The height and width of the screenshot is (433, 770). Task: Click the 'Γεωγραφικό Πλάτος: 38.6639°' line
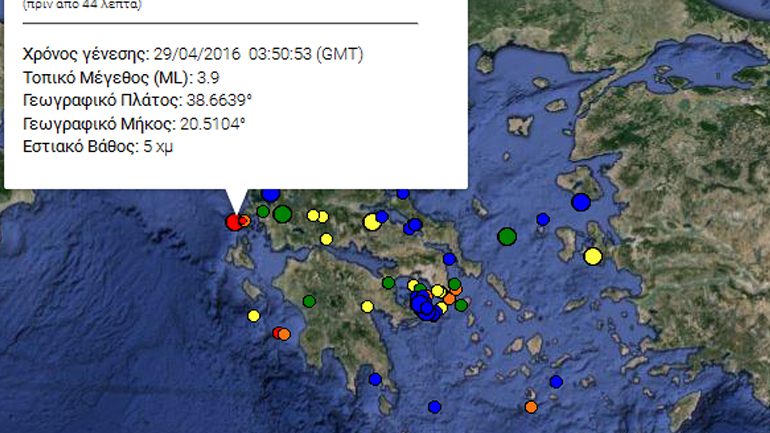pyautogui.click(x=137, y=101)
